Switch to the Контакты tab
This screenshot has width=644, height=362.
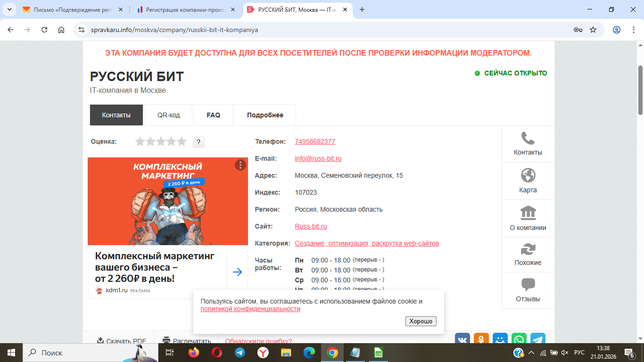(x=116, y=115)
